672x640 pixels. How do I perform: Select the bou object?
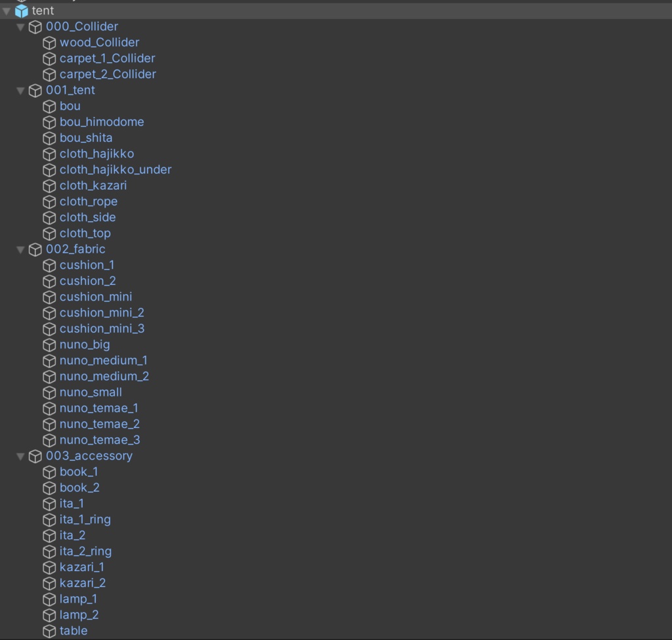[x=70, y=106]
